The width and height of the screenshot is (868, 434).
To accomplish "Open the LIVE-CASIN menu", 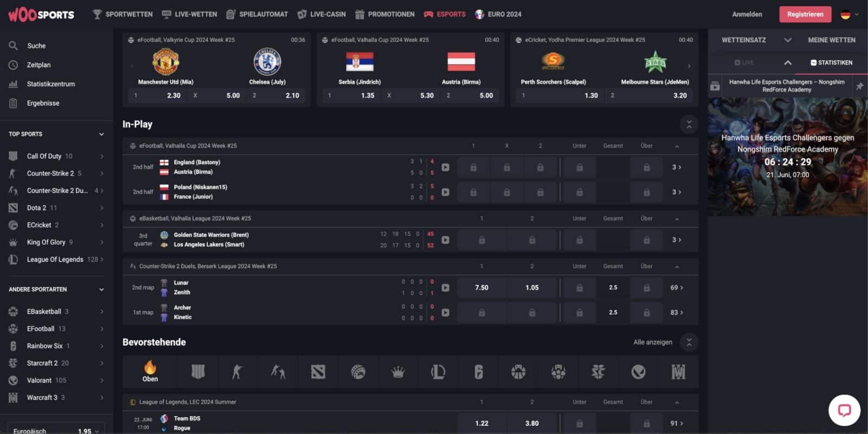I will click(322, 14).
